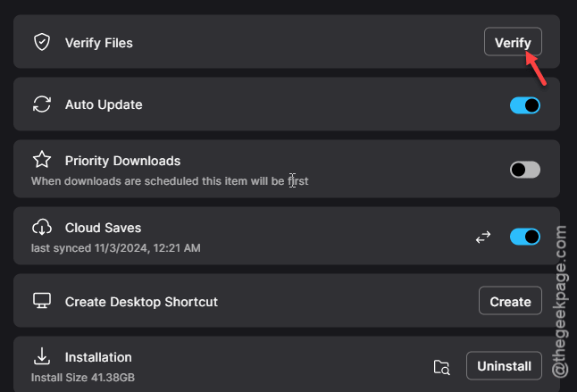Image resolution: width=577 pixels, height=392 pixels.
Task: Click the desktop monitor shortcut icon
Action: point(42,301)
